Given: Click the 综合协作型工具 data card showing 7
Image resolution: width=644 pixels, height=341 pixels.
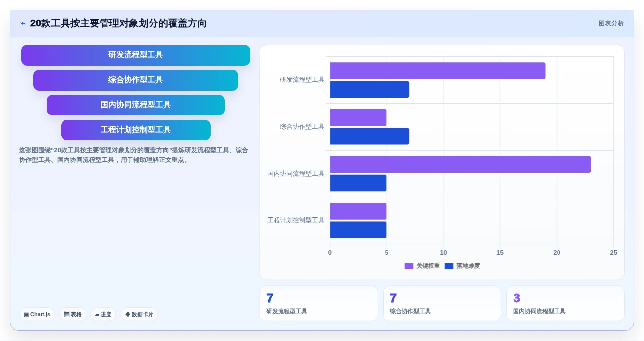Looking at the screenshot, I should 442,303.
